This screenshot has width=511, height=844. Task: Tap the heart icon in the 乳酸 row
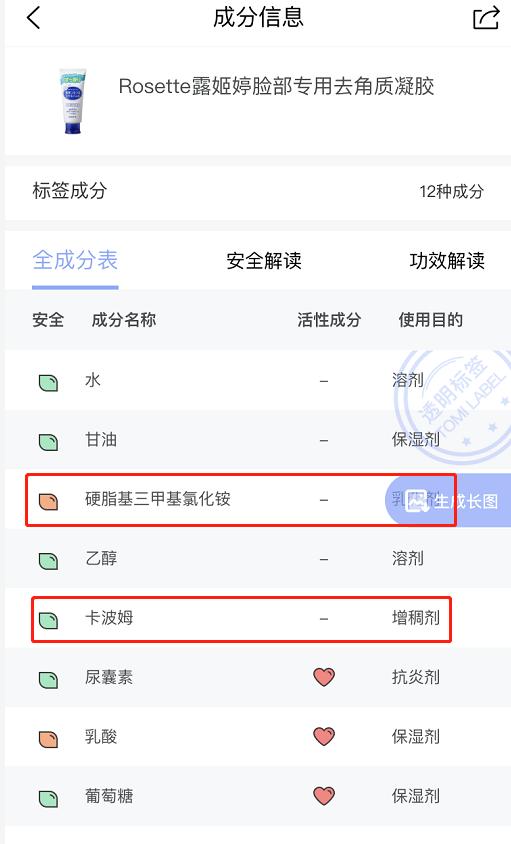pos(324,736)
